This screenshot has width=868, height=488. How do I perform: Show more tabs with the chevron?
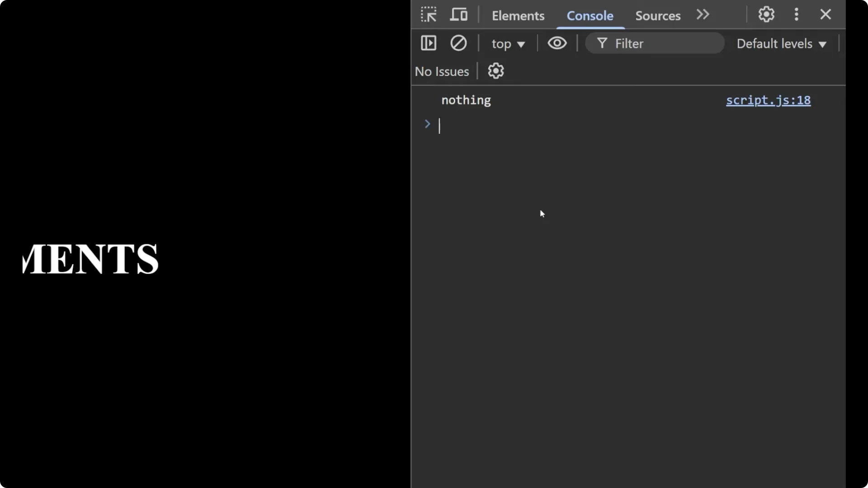[703, 14]
